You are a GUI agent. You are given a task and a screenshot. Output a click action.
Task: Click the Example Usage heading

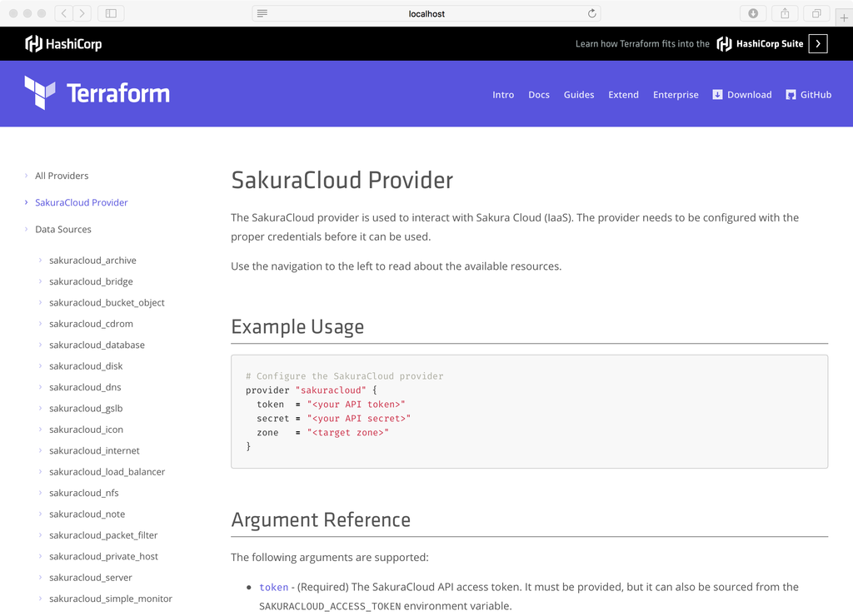coord(297,327)
